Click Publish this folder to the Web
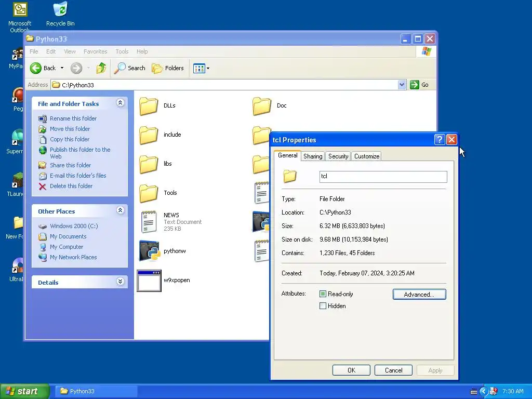The width and height of the screenshot is (532, 399). pyautogui.click(x=80, y=153)
